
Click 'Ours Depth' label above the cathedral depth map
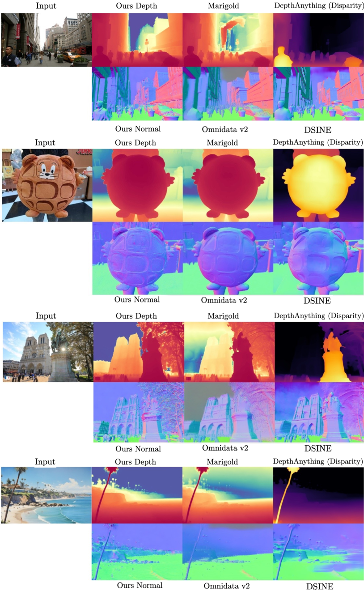136,316
